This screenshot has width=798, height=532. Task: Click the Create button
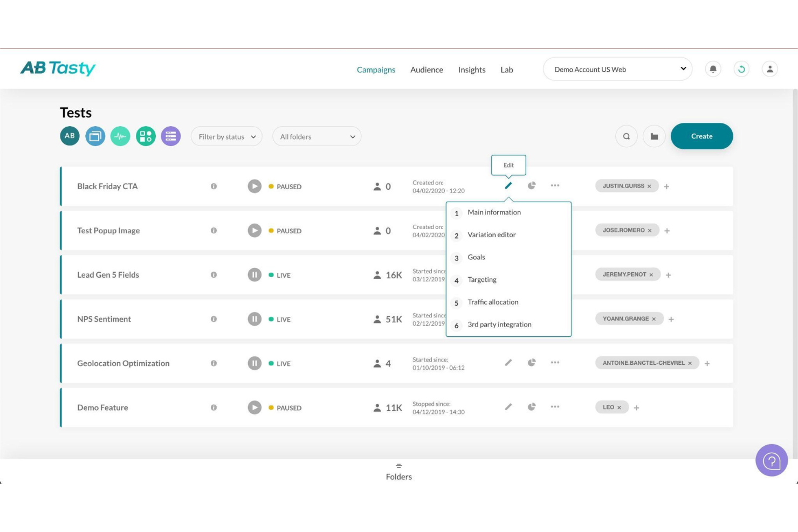[701, 136]
